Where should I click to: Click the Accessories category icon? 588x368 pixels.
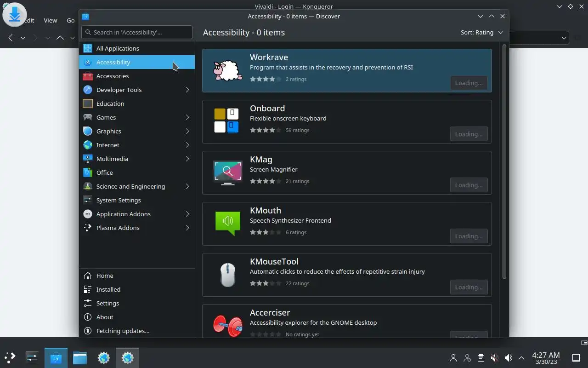point(88,76)
